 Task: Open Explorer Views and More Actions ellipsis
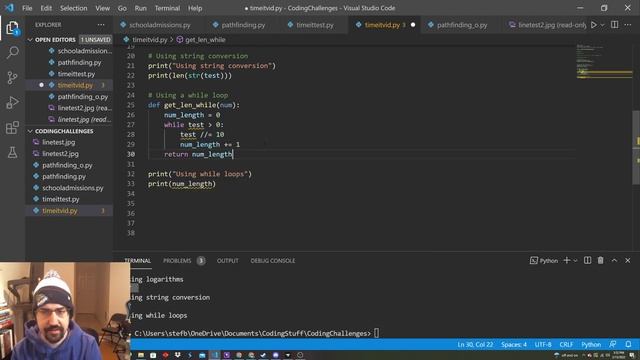pyautogui.click(x=101, y=25)
